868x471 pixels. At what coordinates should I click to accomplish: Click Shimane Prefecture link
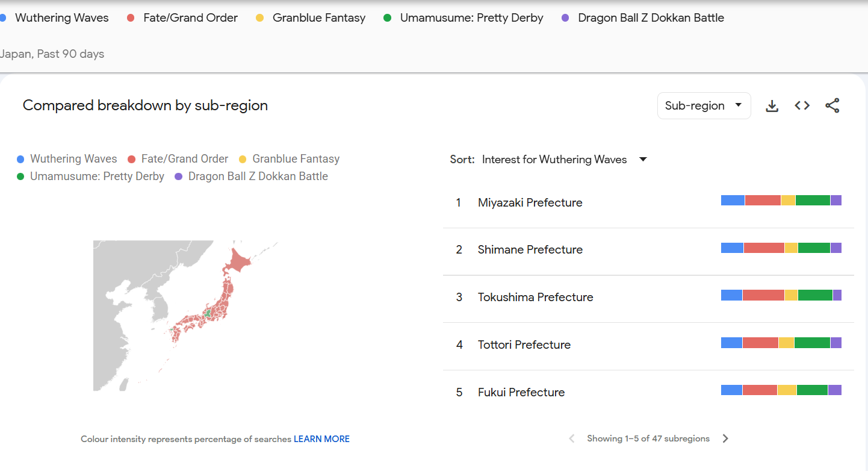pos(530,249)
